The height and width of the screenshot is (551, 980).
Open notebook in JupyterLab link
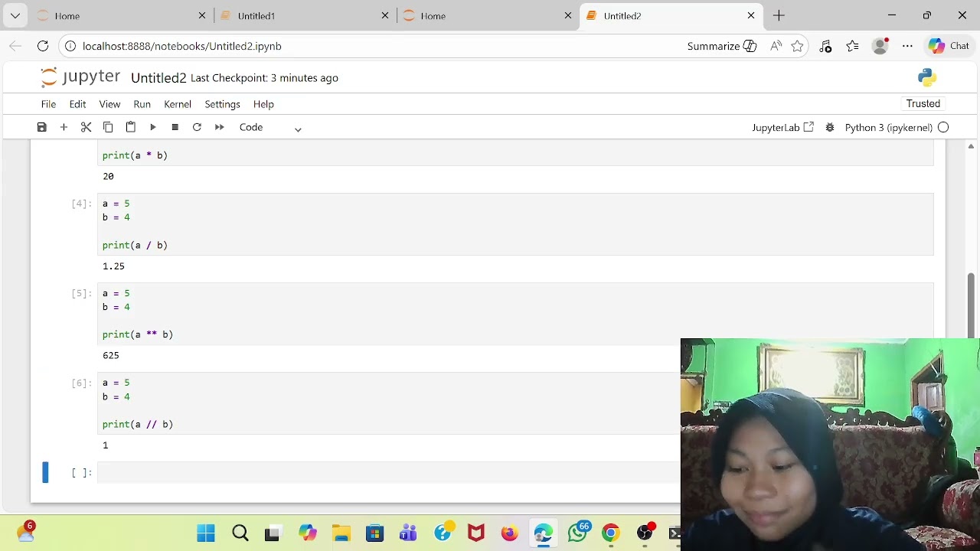(x=782, y=128)
